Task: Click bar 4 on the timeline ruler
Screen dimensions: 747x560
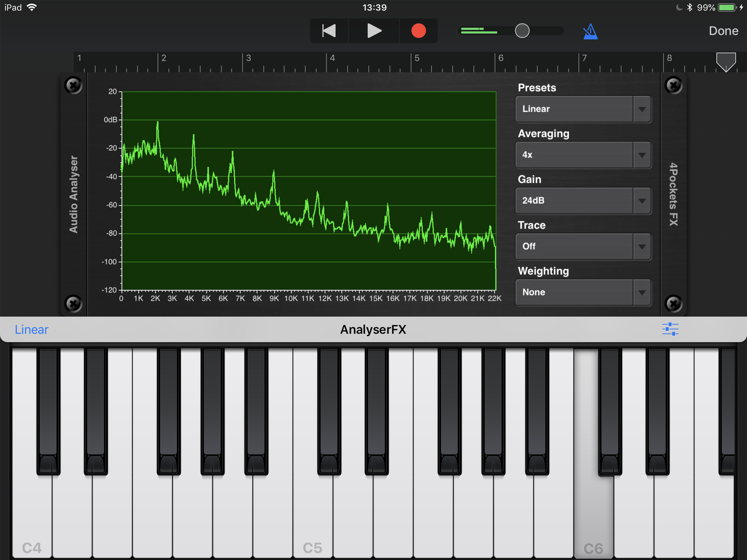Action: 332,59
